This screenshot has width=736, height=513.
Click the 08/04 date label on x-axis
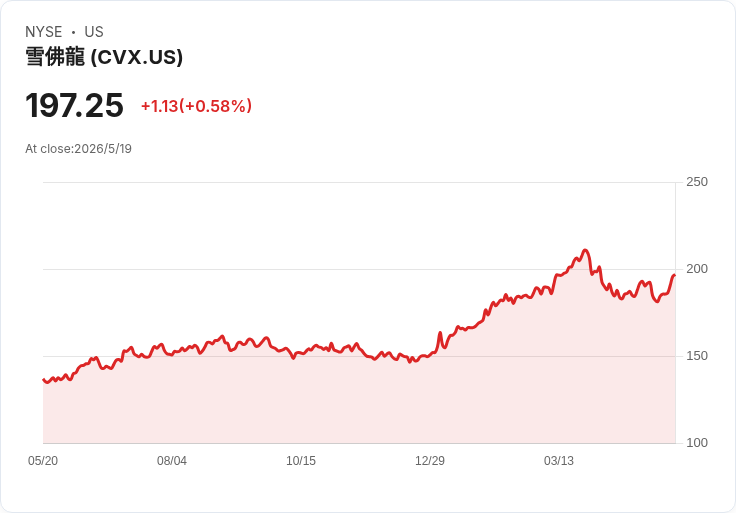click(x=172, y=461)
